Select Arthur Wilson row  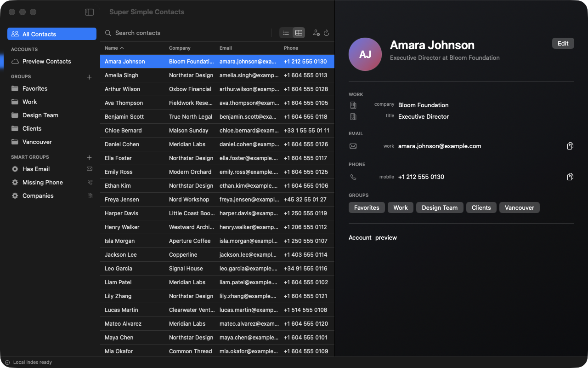[217, 89]
